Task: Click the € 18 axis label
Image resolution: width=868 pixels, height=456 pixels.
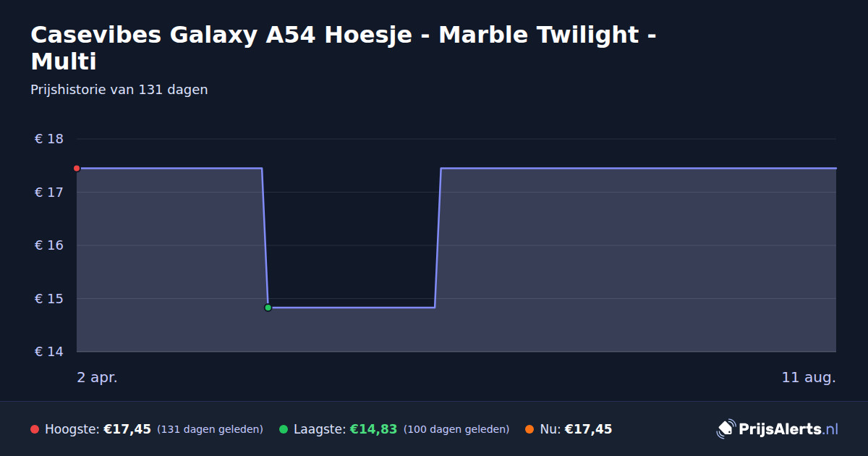Action: [49, 139]
